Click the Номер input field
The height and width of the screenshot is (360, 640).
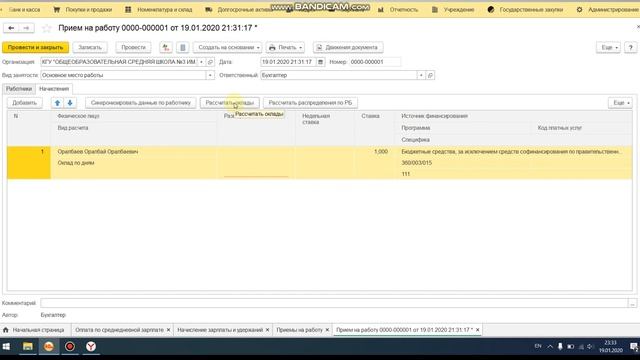375,62
